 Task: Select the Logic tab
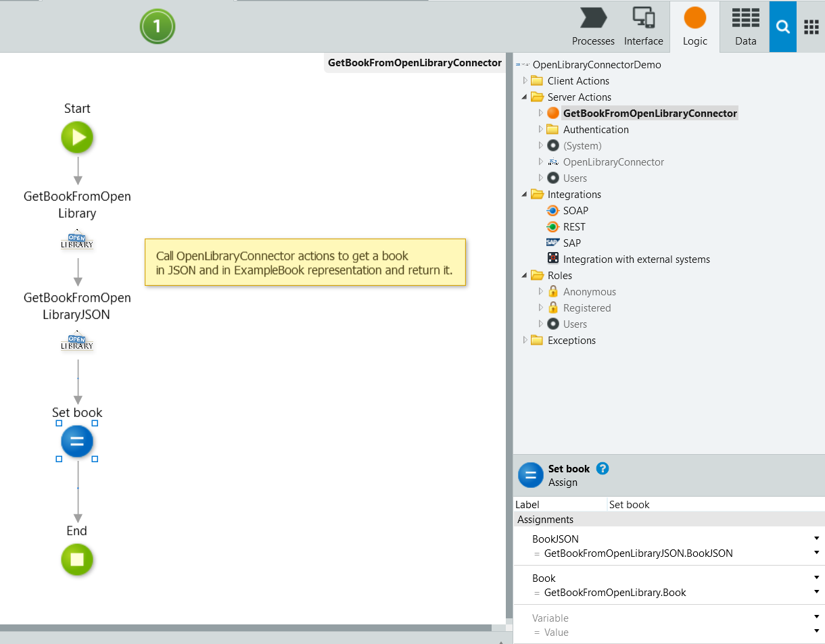coord(694,27)
